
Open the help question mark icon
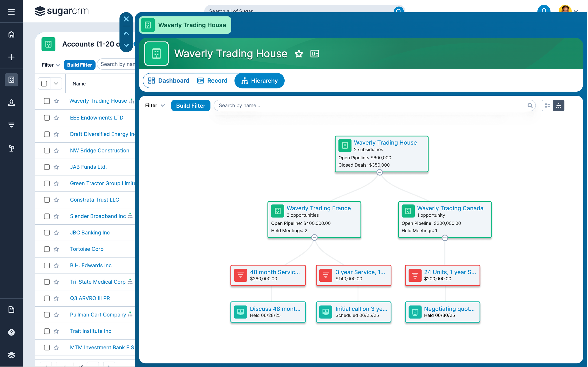tap(11, 332)
